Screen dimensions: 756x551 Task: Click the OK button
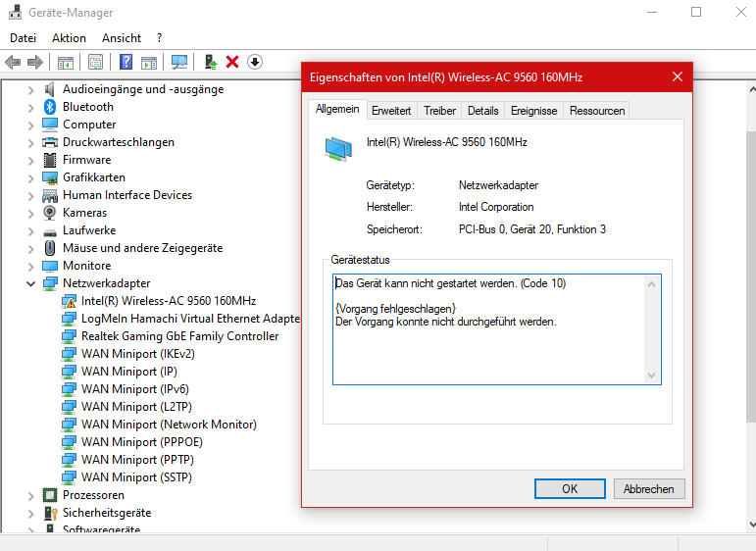click(x=570, y=489)
